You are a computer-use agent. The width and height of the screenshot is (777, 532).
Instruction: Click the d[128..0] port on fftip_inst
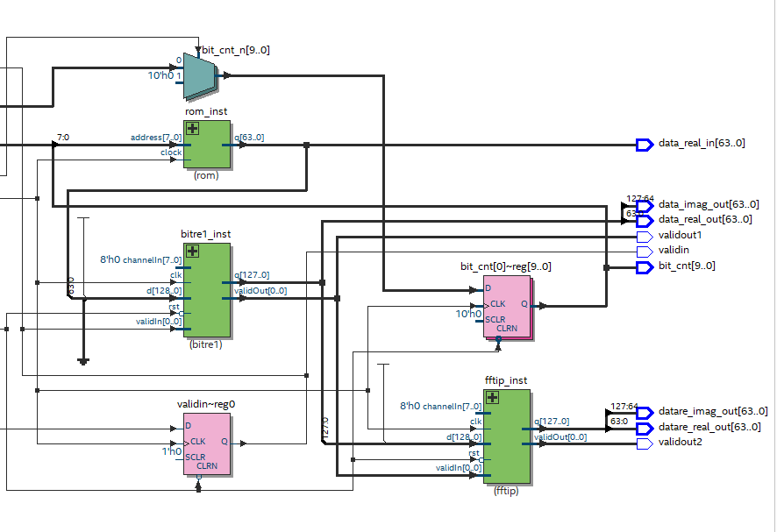click(464, 436)
